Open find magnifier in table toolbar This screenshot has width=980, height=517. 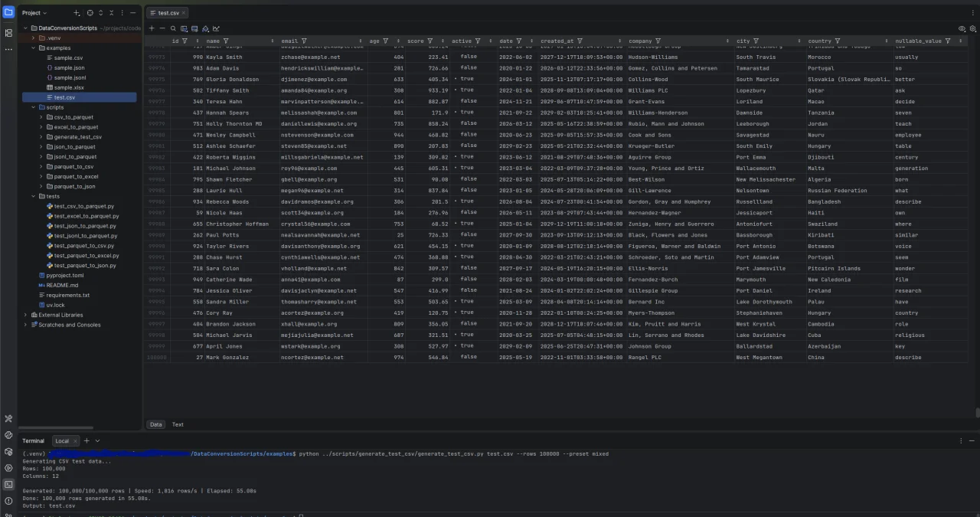pos(173,28)
